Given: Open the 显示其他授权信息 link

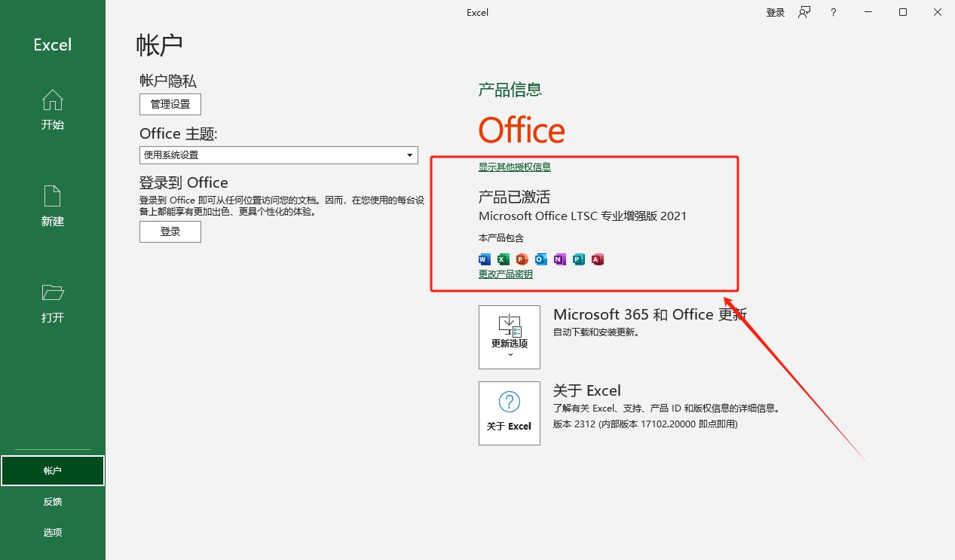Looking at the screenshot, I should tap(515, 167).
